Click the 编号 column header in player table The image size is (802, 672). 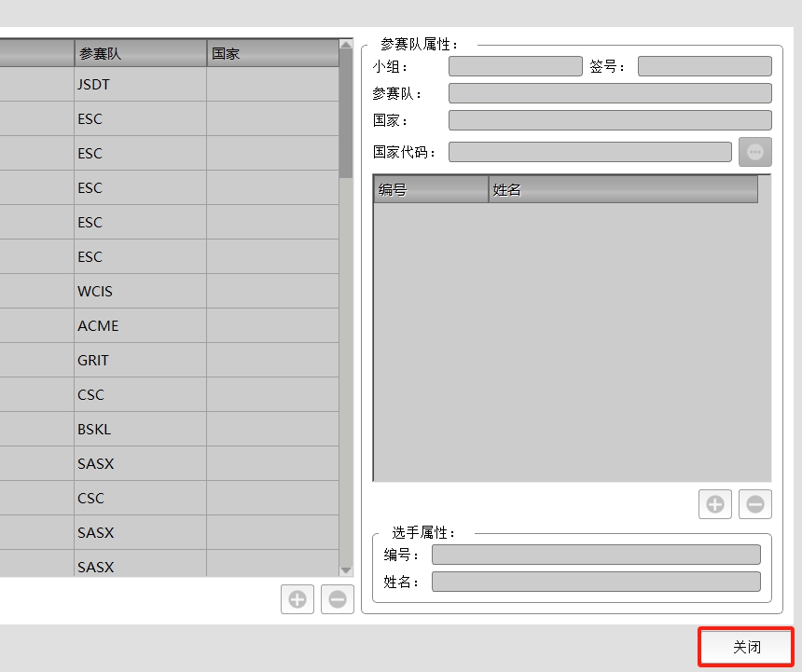(431, 190)
